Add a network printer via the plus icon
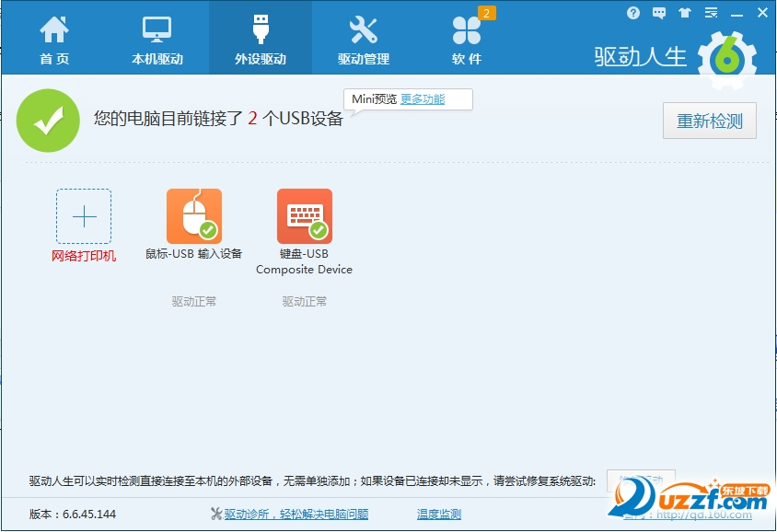Viewport: 777px width, 532px height. 84,217
